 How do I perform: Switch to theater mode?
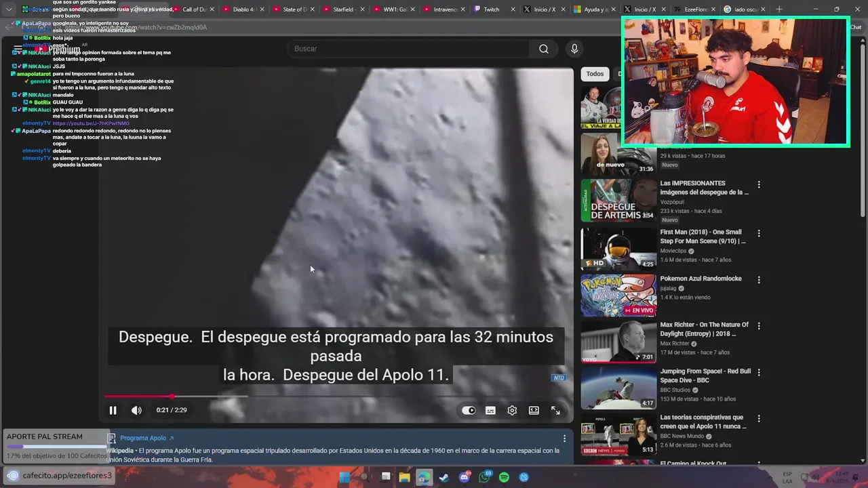click(534, 410)
